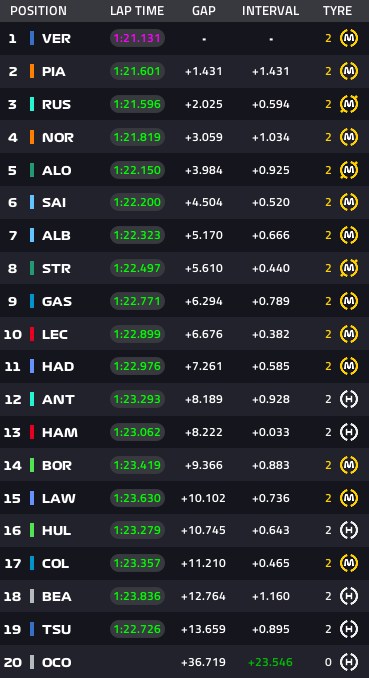Select the INTERVAL column header
The image size is (369, 678).
pyautogui.click(x=270, y=11)
